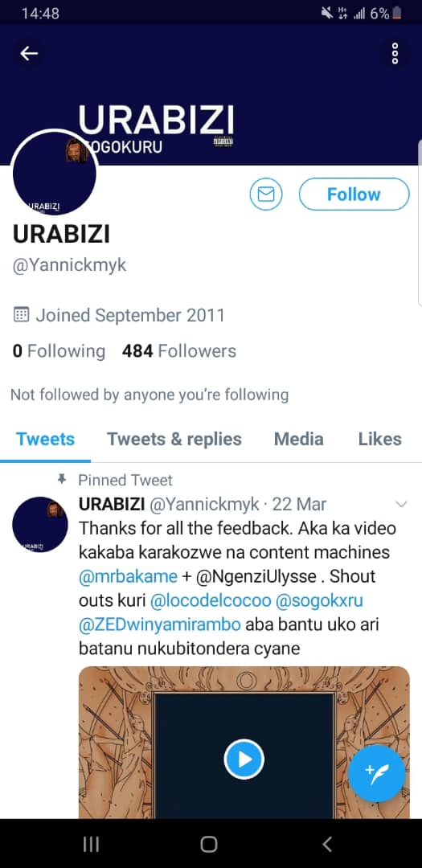Open the @ZEDwinyamirambo mention link
422x868 pixels.
[160, 624]
